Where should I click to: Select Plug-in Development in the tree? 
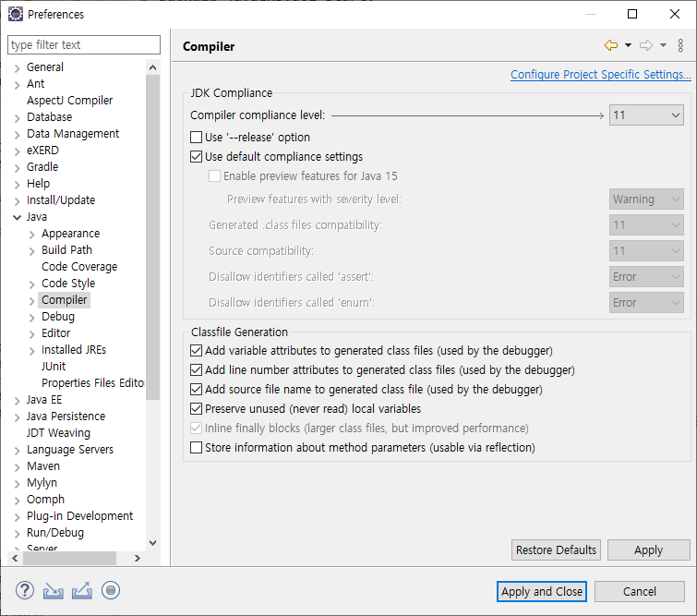coord(79,516)
